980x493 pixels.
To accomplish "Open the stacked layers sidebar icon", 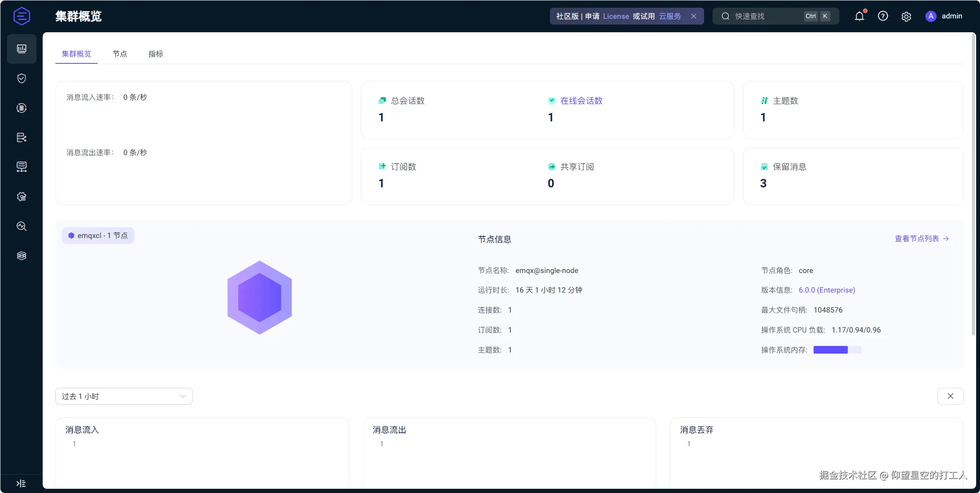I will [22, 256].
